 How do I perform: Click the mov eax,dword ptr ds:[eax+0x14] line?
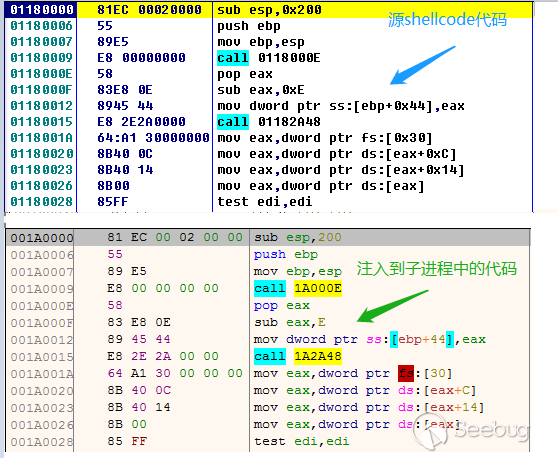pyautogui.click(x=341, y=170)
